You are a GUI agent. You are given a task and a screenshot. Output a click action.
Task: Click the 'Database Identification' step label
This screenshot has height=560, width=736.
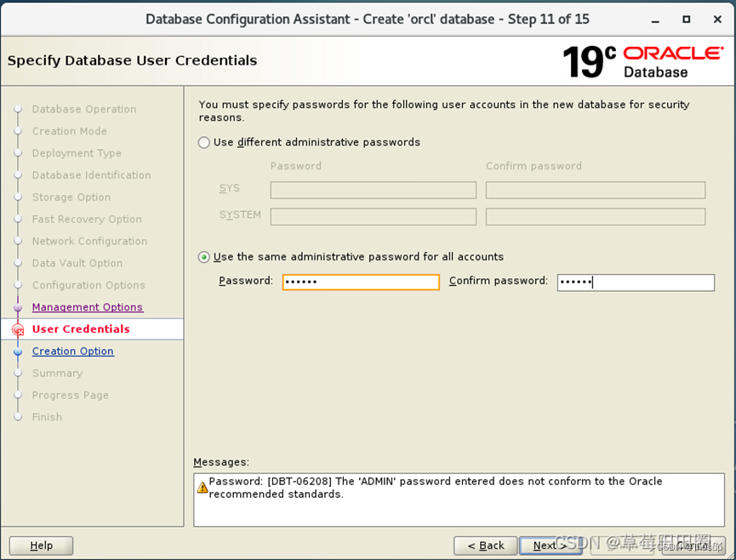point(92,175)
